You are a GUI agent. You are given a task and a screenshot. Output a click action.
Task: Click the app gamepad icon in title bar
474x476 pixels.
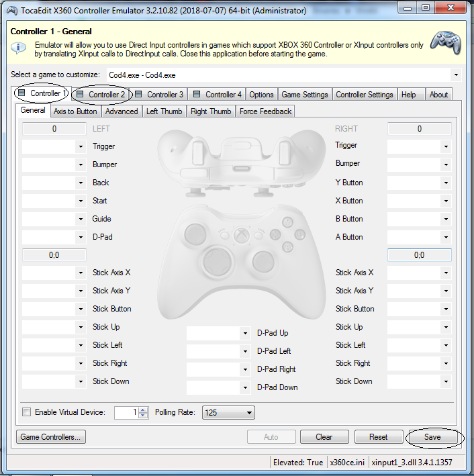12,11
